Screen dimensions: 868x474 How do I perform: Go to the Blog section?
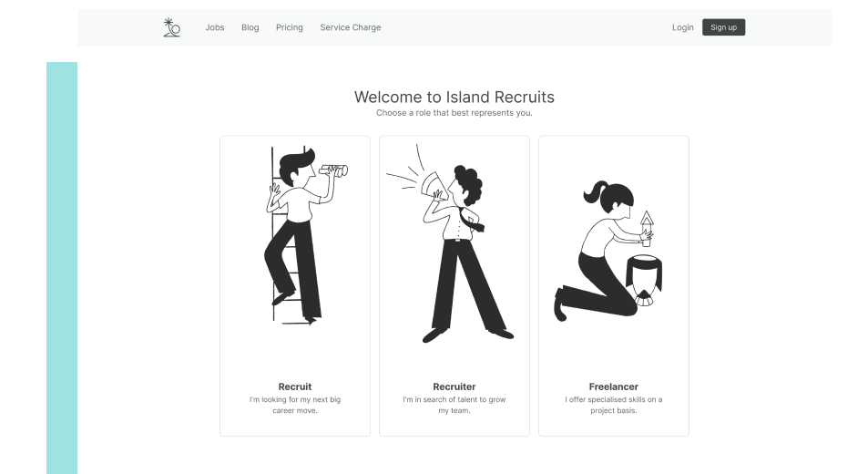(x=250, y=27)
